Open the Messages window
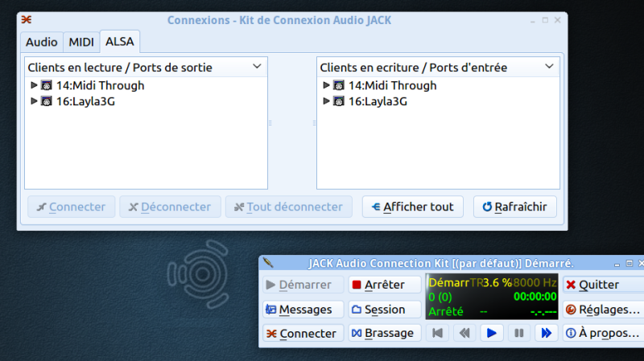 [303, 310]
